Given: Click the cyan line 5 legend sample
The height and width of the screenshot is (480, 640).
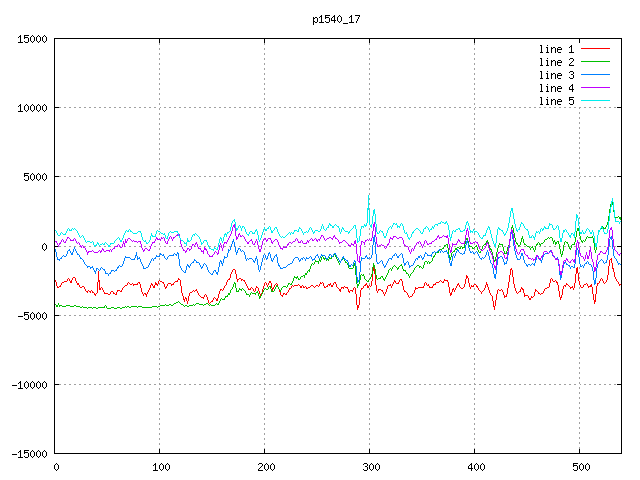Looking at the screenshot, I should (x=595, y=100).
